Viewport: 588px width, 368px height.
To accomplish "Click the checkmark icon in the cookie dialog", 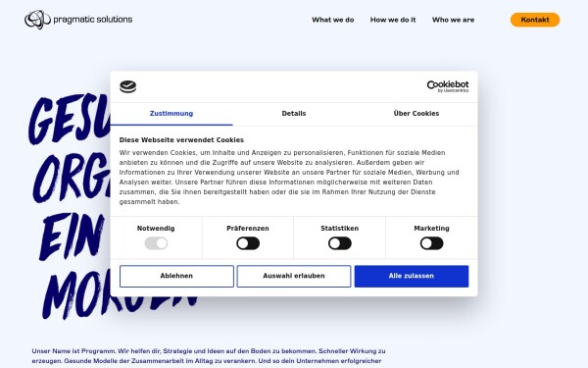I will click(x=127, y=86).
